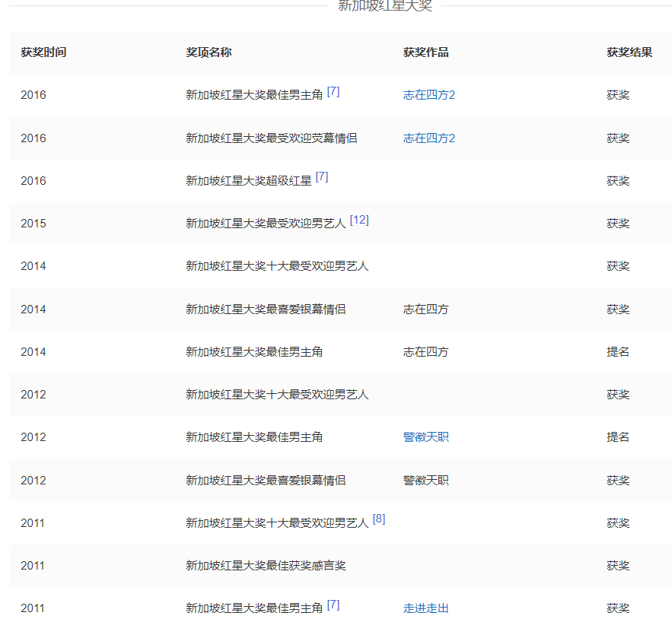
Task: Click 获奖 result in 2016 最佳男主角 row
Action: tap(618, 94)
